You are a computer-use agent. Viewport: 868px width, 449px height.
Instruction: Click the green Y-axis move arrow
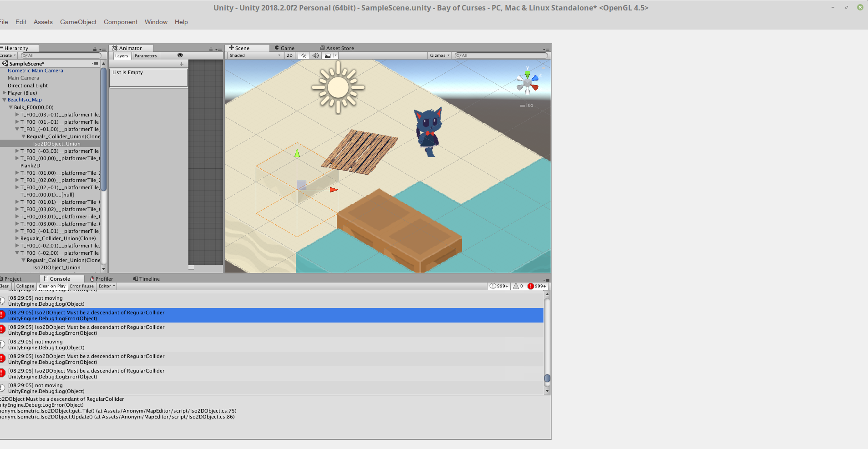297,154
